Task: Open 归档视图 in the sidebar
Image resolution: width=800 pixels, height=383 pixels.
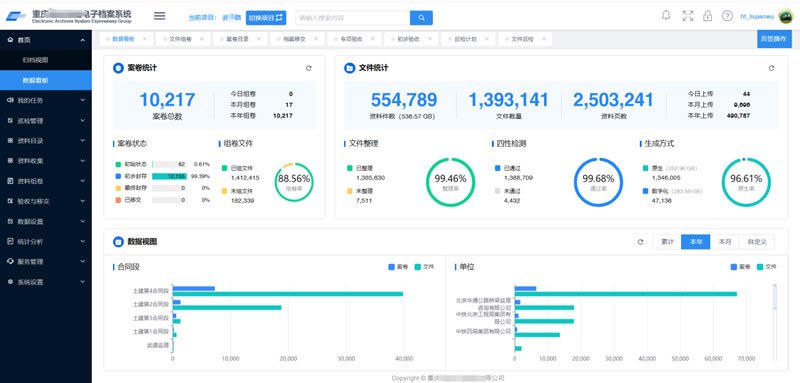Action: click(46, 60)
